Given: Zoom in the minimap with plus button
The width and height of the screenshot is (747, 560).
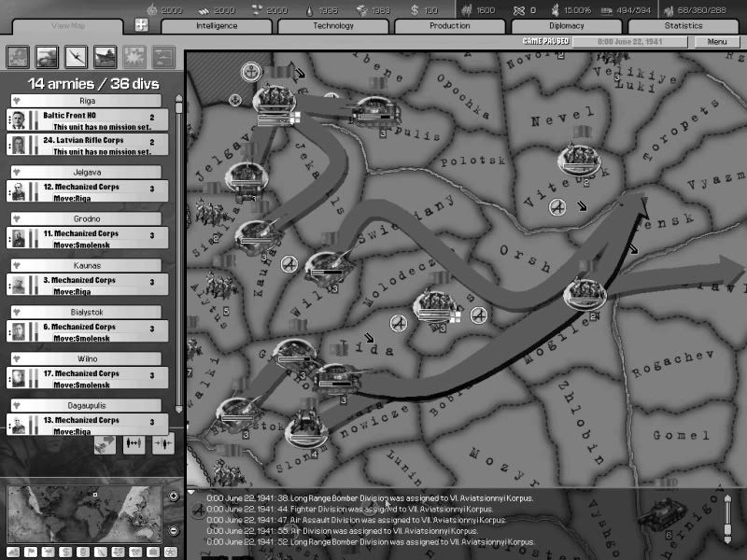Looking at the screenshot, I should pos(174,496).
